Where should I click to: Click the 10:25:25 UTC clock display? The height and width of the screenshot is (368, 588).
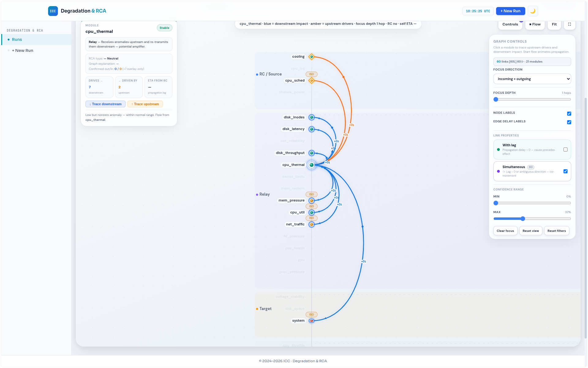[478, 11]
